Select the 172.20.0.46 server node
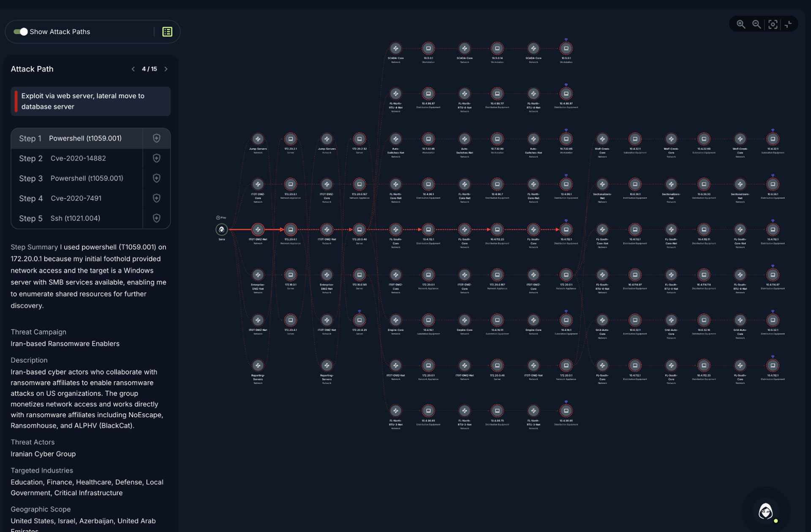Viewport: 811px width, 532px height. point(359,230)
